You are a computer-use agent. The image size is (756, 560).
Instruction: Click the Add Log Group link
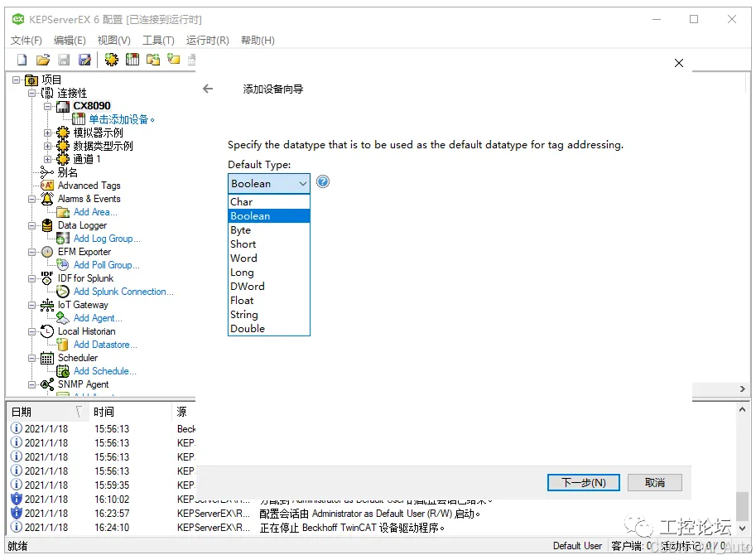pos(107,239)
